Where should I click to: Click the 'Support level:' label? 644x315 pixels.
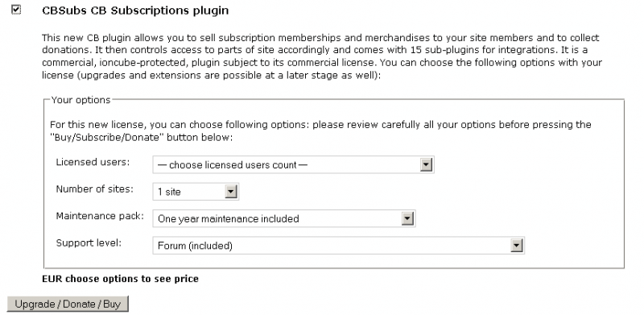click(89, 243)
